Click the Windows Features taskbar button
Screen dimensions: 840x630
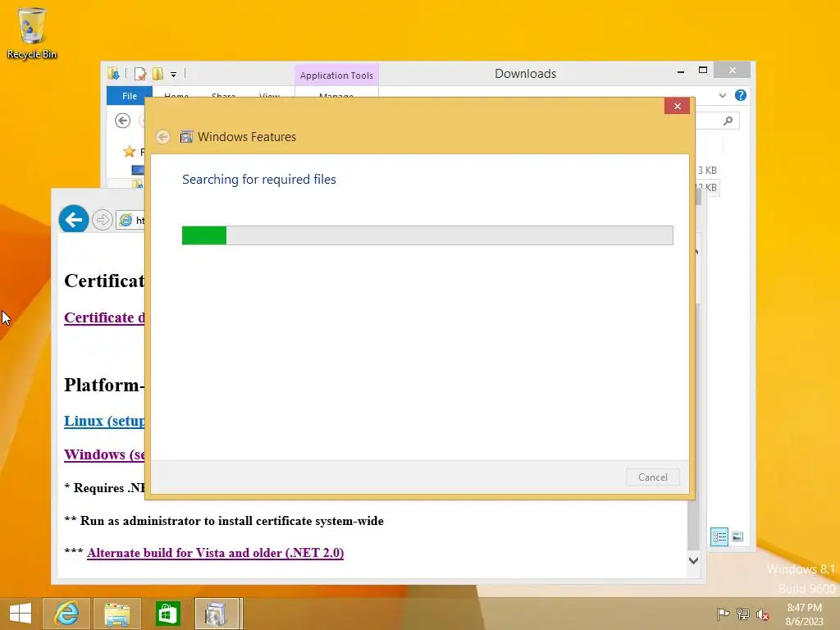point(218,614)
